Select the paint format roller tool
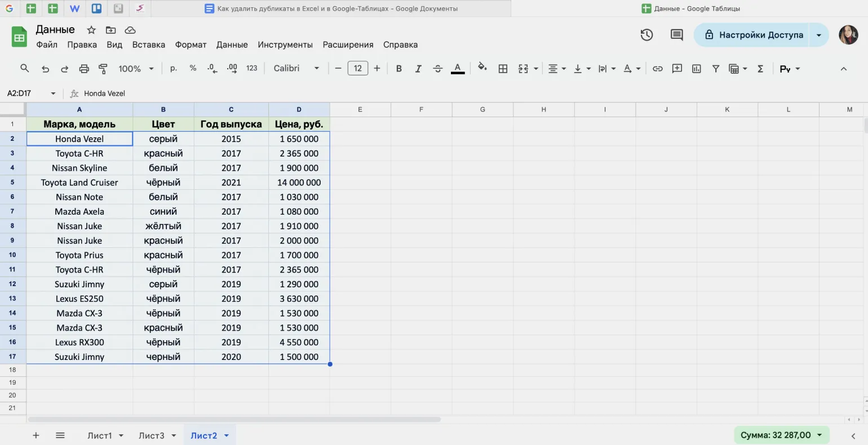The height and width of the screenshot is (445, 868). (x=103, y=69)
